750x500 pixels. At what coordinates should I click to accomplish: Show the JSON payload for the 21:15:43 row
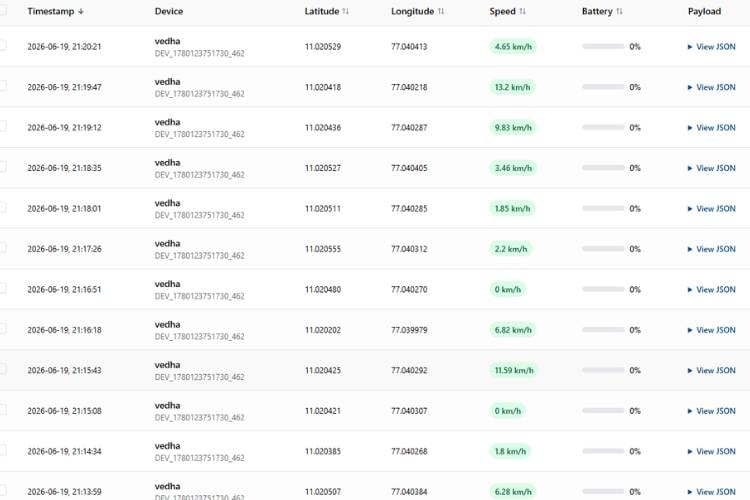[711, 371]
